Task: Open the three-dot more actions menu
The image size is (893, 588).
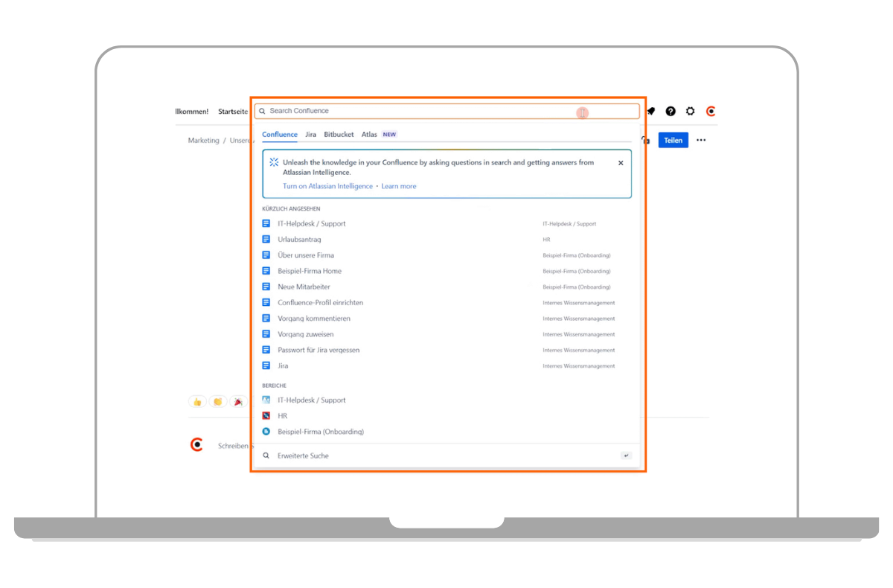Action: tap(701, 140)
